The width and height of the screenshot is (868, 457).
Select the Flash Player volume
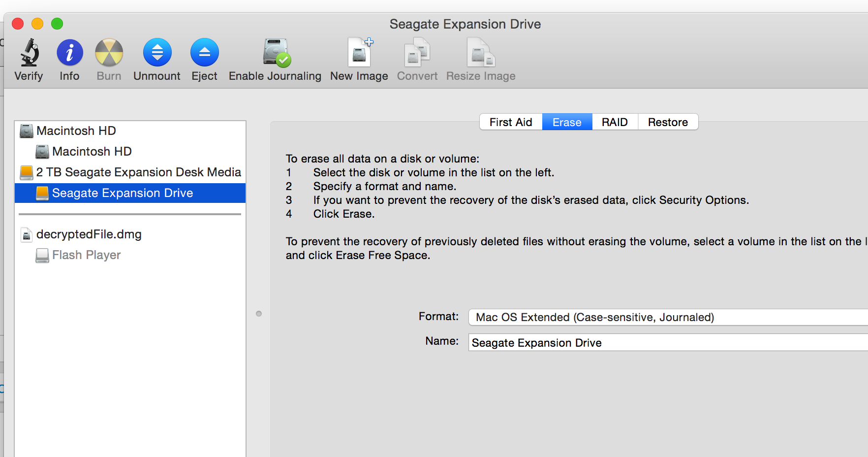coord(130,255)
